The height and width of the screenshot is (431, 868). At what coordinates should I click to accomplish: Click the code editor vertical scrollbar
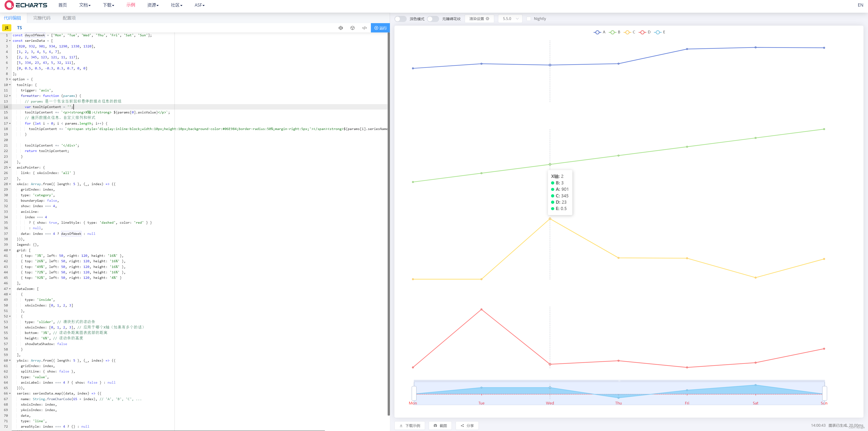(388, 224)
